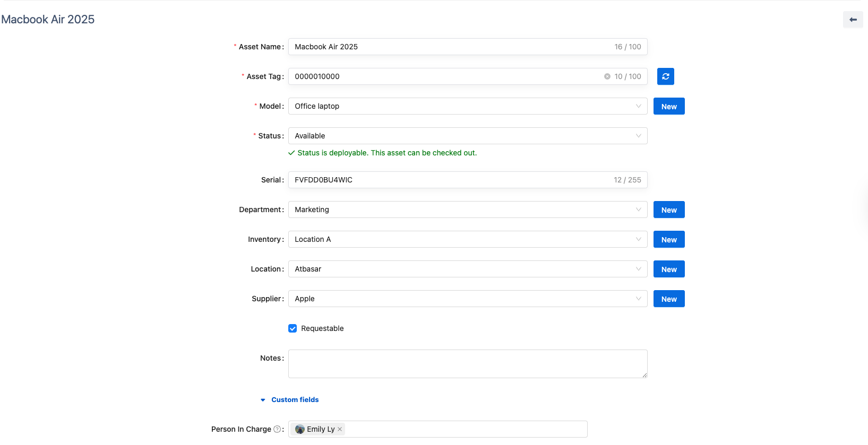The height and width of the screenshot is (445, 868).
Task: Remove Emily Ly from Person In Charge
Action: coord(340,429)
